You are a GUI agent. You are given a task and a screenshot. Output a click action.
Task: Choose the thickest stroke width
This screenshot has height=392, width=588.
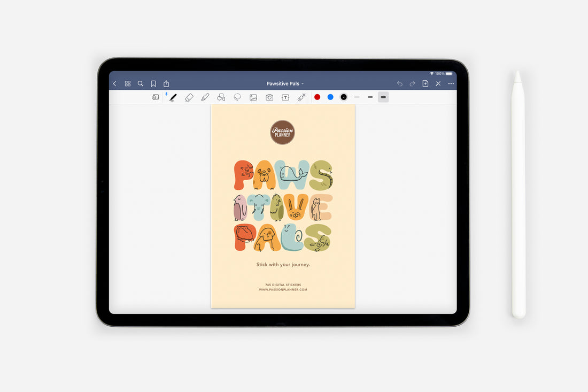pos(383,97)
